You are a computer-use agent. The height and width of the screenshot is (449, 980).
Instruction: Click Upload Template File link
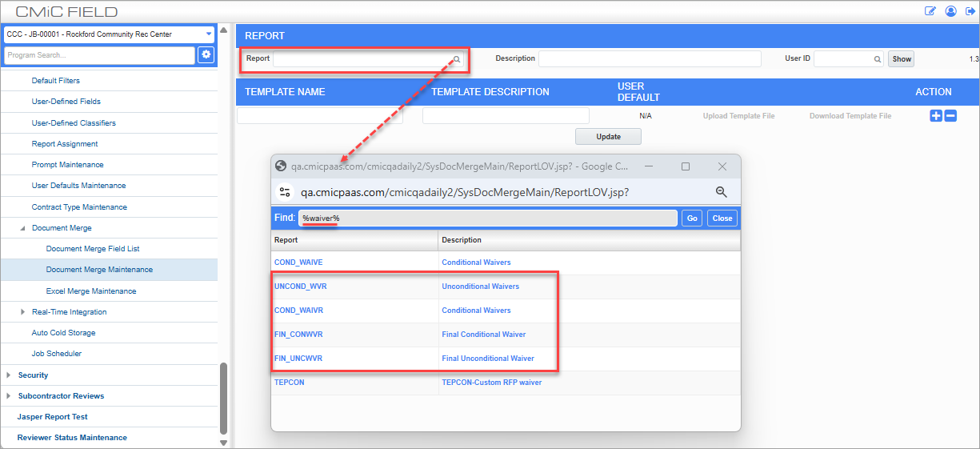click(738, 116)
